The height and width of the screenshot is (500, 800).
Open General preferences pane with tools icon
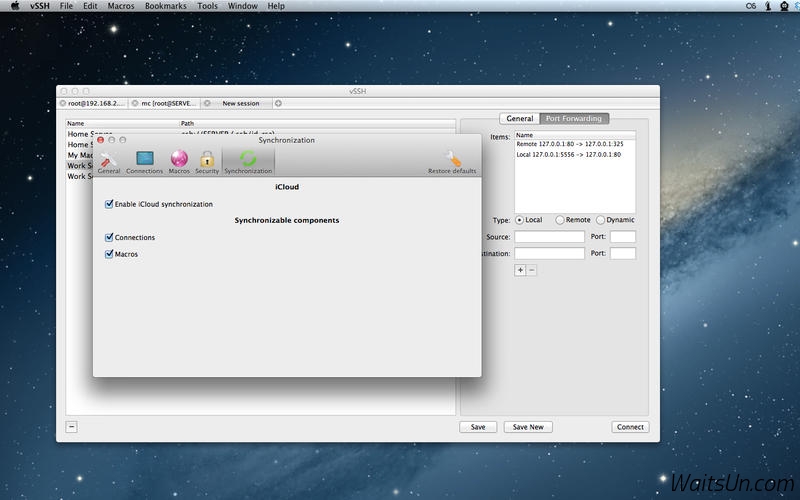[x=109, y=163]
